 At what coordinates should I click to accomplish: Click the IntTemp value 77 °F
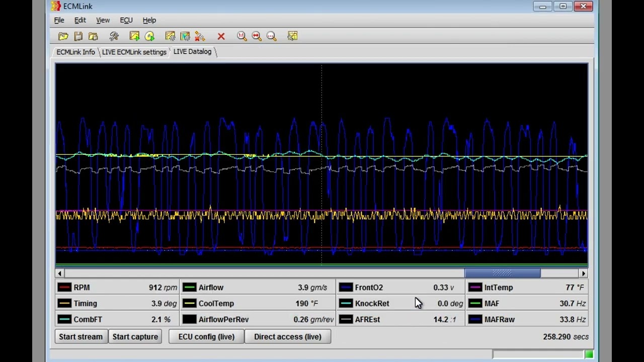pos(575,288)
